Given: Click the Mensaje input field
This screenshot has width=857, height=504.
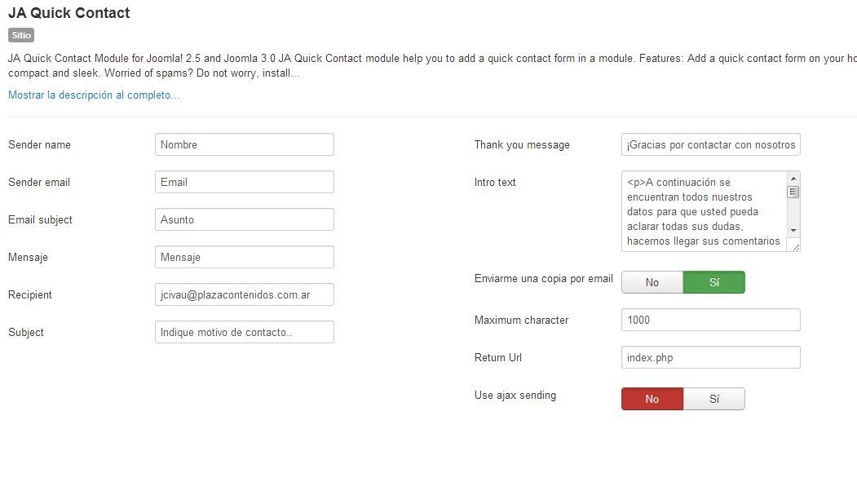Looking at the screenshot, I should click(245, 257).
